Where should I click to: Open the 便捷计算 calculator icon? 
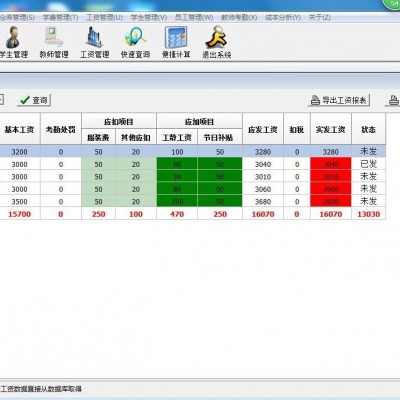[176, 37]
